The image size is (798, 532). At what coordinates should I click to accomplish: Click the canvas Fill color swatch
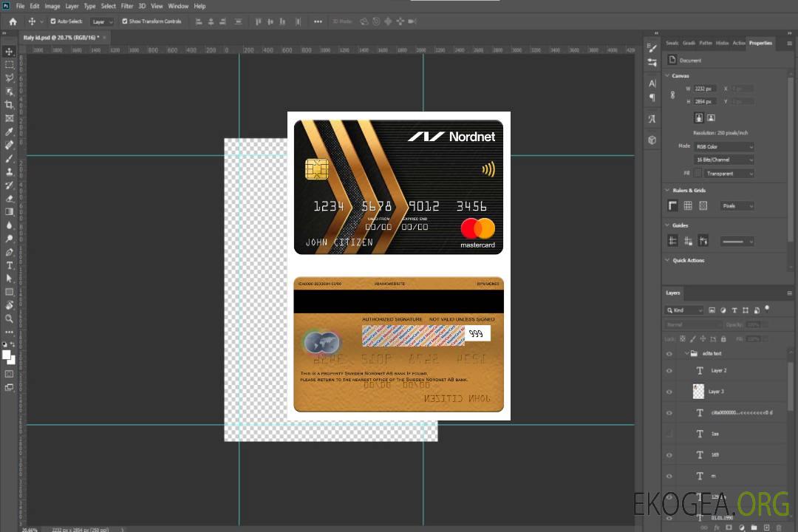[x=698, y=174]
